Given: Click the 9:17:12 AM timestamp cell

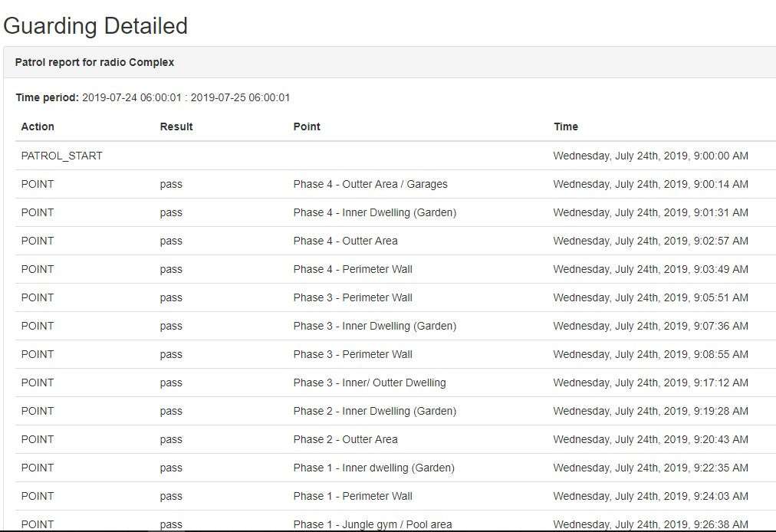Looking at the screenshot, I should tap(650, 383).
